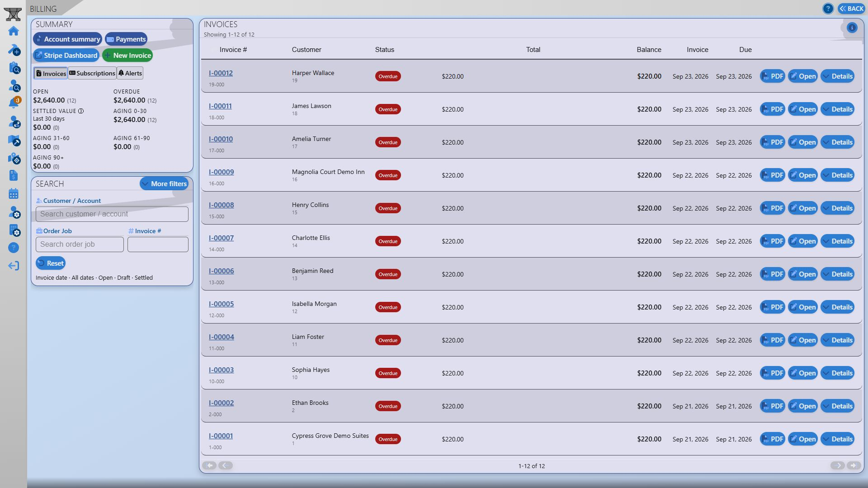
Task: Switch to the Subscriptions tab
Action: [x=92, y=73]
